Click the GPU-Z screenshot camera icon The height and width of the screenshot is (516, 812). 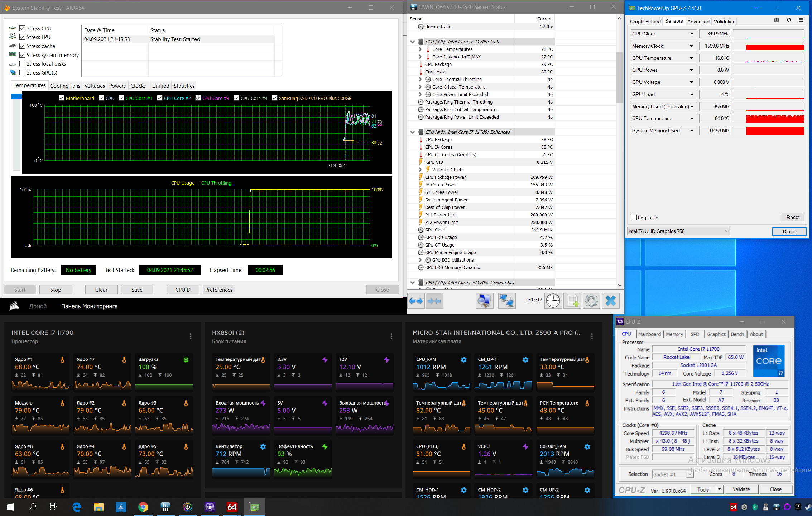777,20
